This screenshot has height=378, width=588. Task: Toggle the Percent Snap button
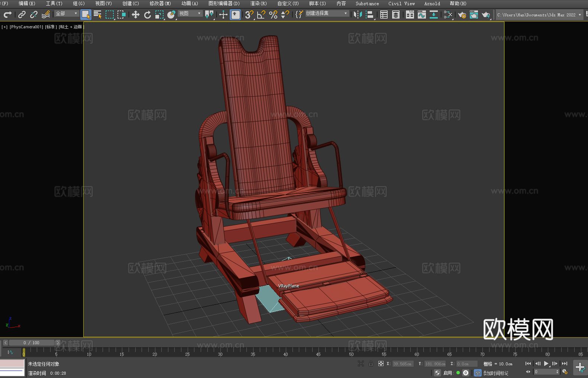click(x=273, y=15)
